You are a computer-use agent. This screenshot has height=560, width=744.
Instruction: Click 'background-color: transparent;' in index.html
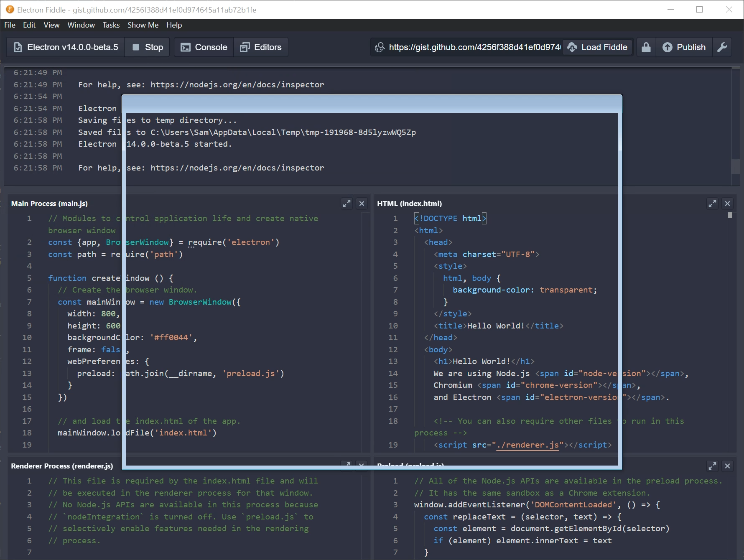click(525, 290)
